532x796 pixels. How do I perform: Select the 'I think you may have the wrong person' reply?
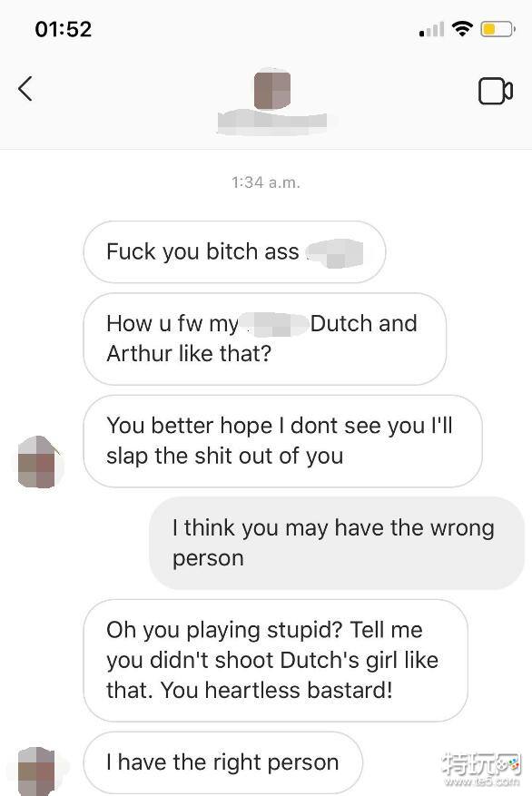[337, 543]
